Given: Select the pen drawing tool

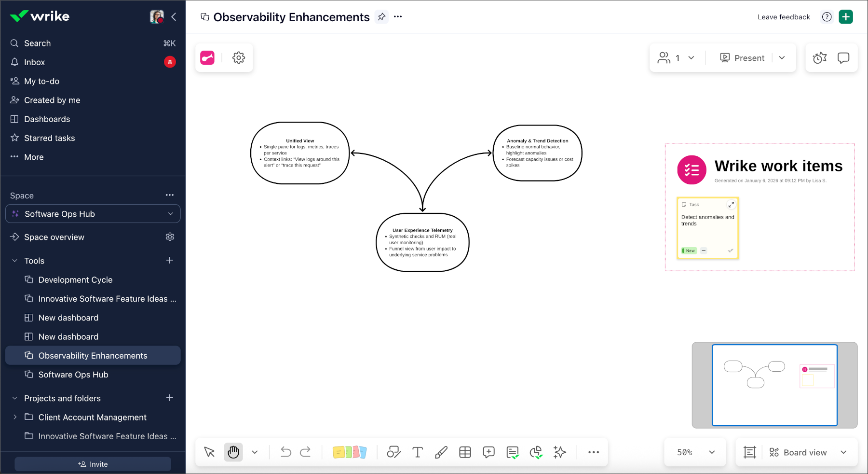Looking at the screenshot, I should click(x=441, y=452).
